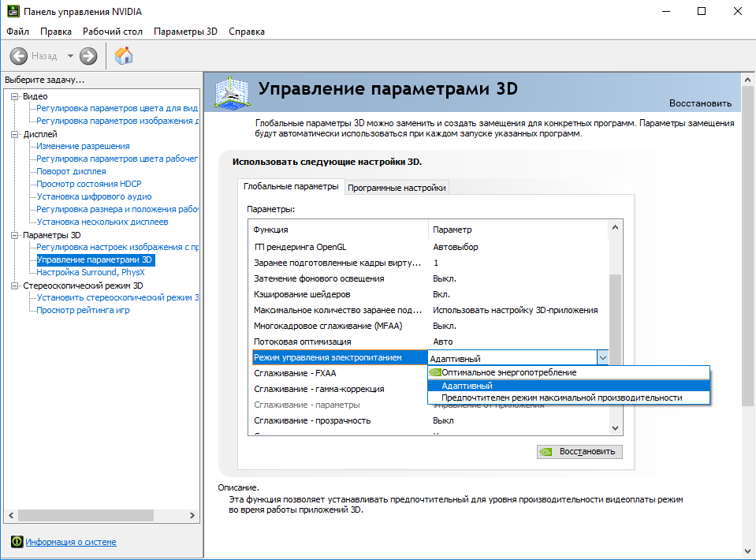Collapse the Параметры 3D tree node
The height and width of the screenshot is (560, 756).
coord(15,235)
